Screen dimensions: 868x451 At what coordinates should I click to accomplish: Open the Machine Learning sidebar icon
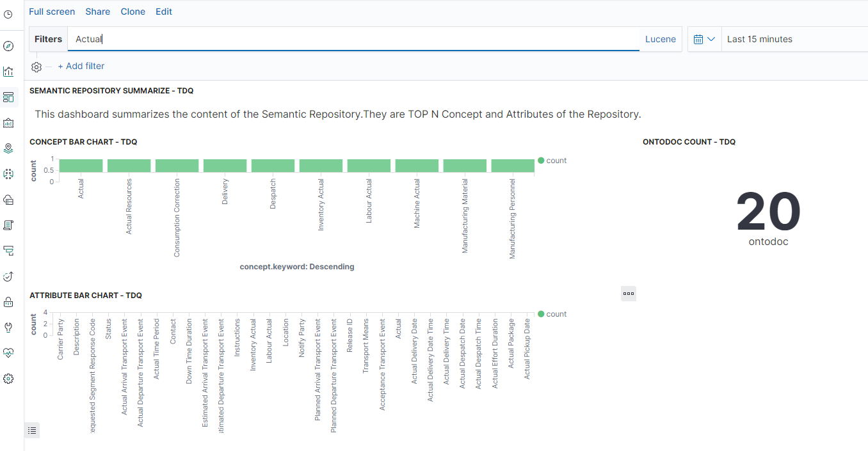tap(9, 173)
